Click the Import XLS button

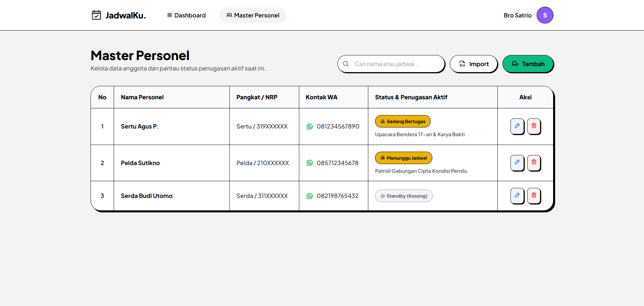click(x=474, y=64)
